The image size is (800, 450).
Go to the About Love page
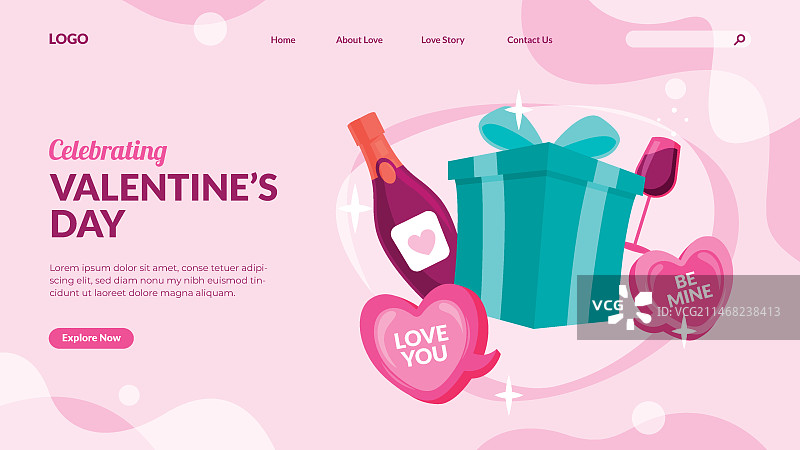(x=359, y=40)
